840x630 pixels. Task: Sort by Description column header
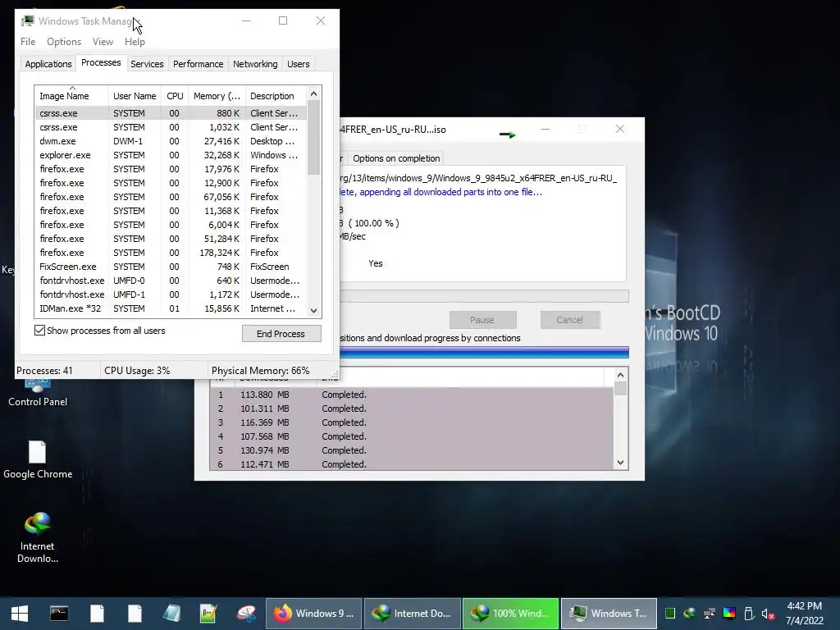click(276, 95)
